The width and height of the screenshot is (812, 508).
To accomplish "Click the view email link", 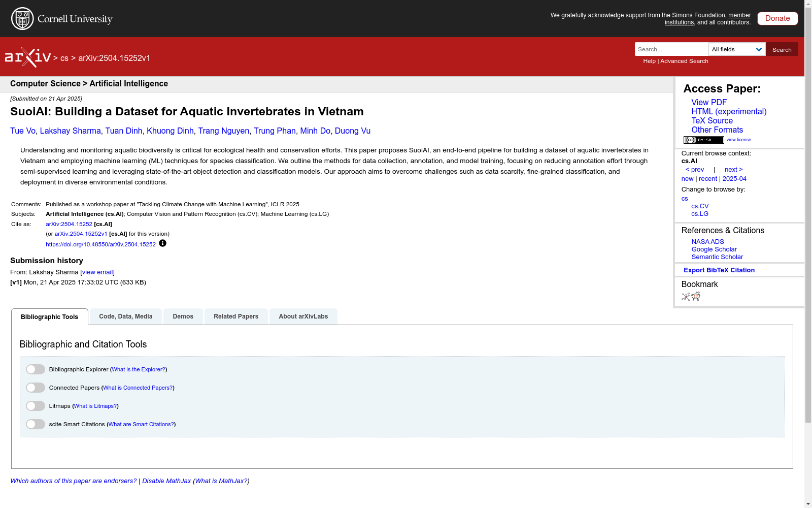I will (x=97, y=272).
